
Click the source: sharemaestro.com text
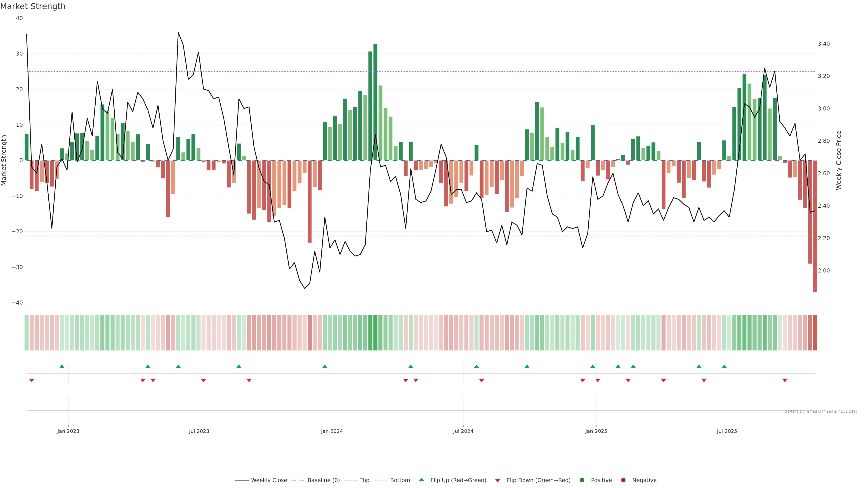click(x=821, y=411)
